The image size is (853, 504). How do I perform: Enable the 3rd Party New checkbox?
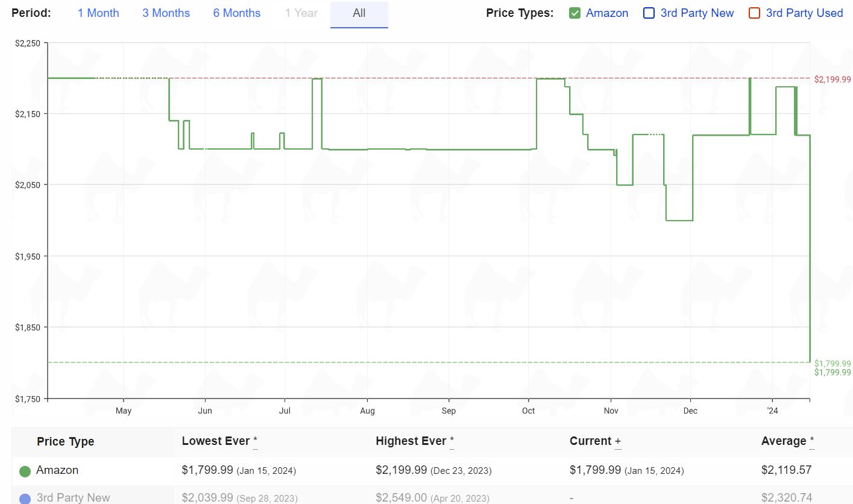(649, 13)
